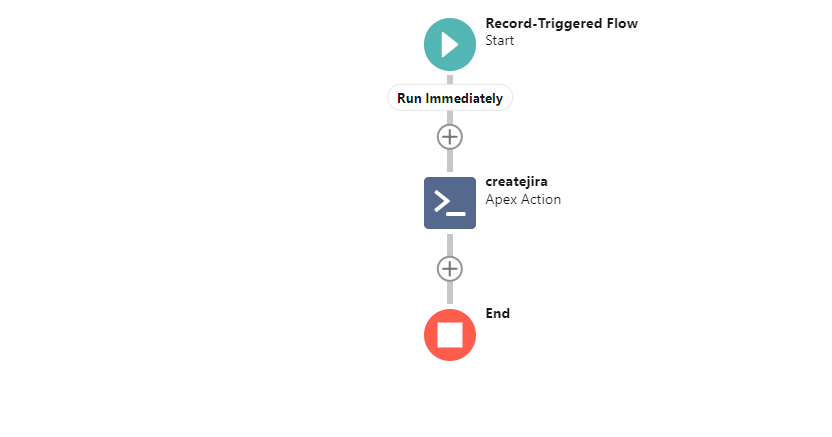The height and width of the screenshot is (437, 832).
Task: Click connector between Run Immediately and first plus
Action: point(449,118)
